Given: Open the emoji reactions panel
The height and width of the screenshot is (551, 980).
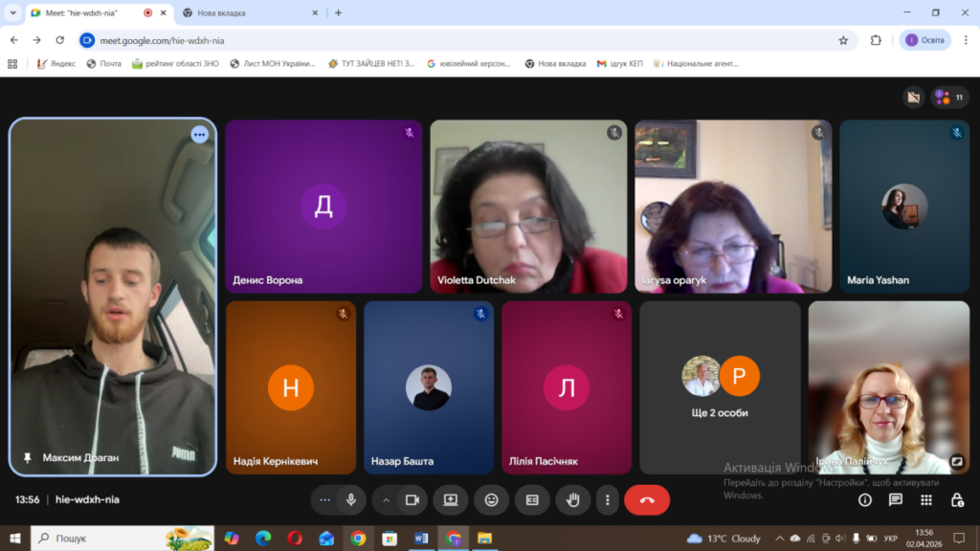Looking at the screenshot, I should (491, 499).
